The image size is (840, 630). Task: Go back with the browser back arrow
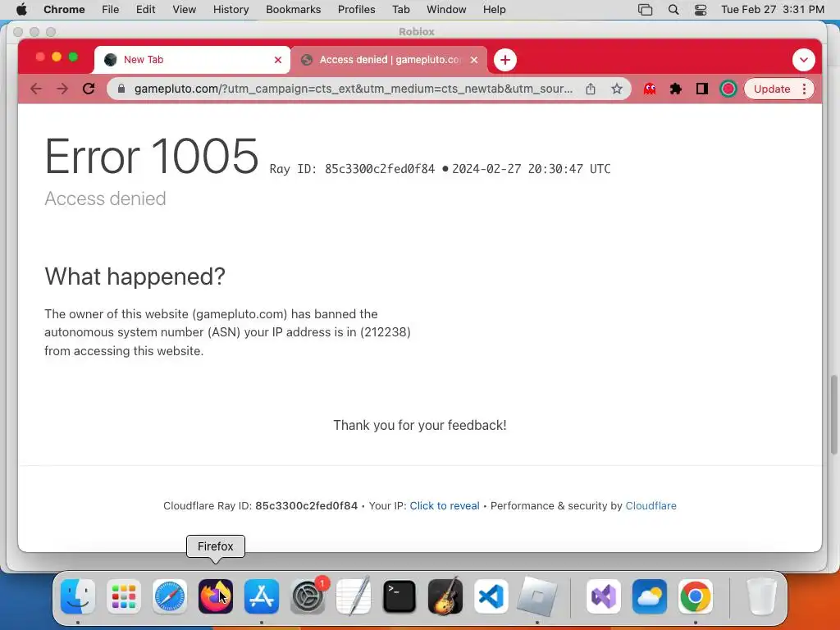[36, 89]
